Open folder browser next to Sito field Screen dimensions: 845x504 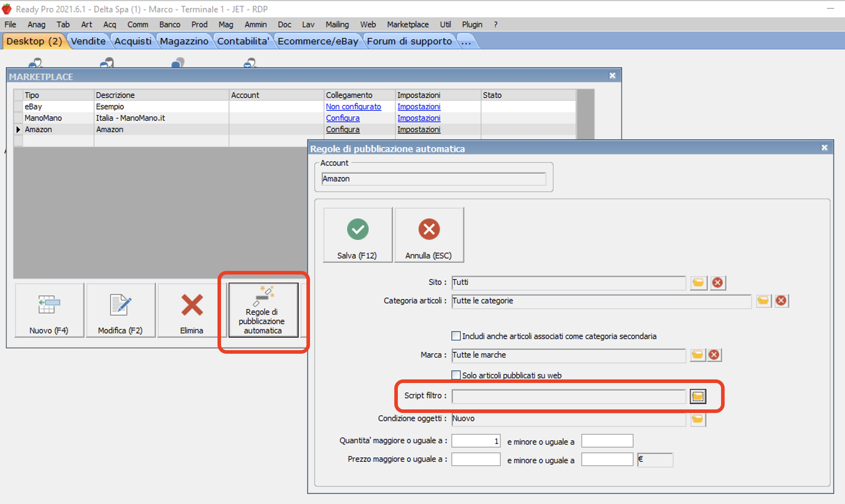(x=698, y=283)
